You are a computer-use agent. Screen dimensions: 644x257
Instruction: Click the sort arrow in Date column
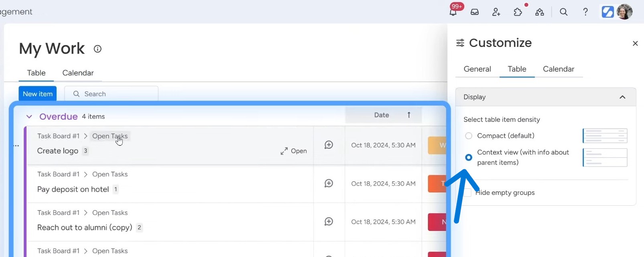click(409, 115)
